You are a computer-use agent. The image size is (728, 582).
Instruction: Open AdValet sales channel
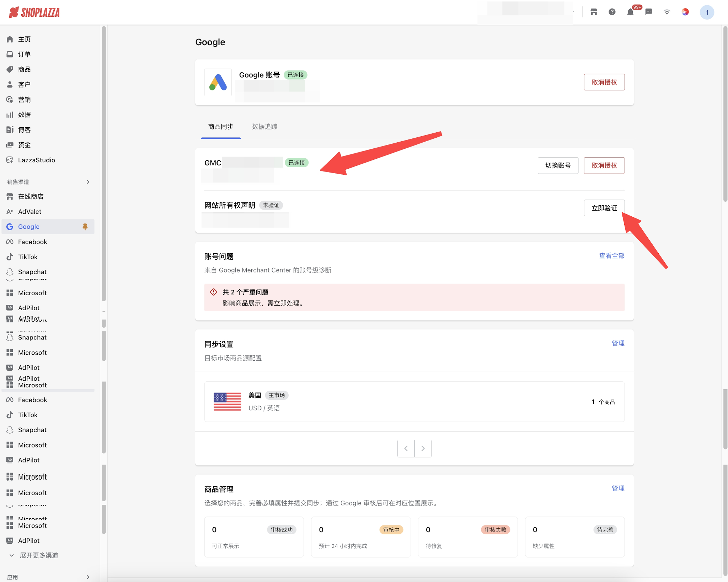48,212
